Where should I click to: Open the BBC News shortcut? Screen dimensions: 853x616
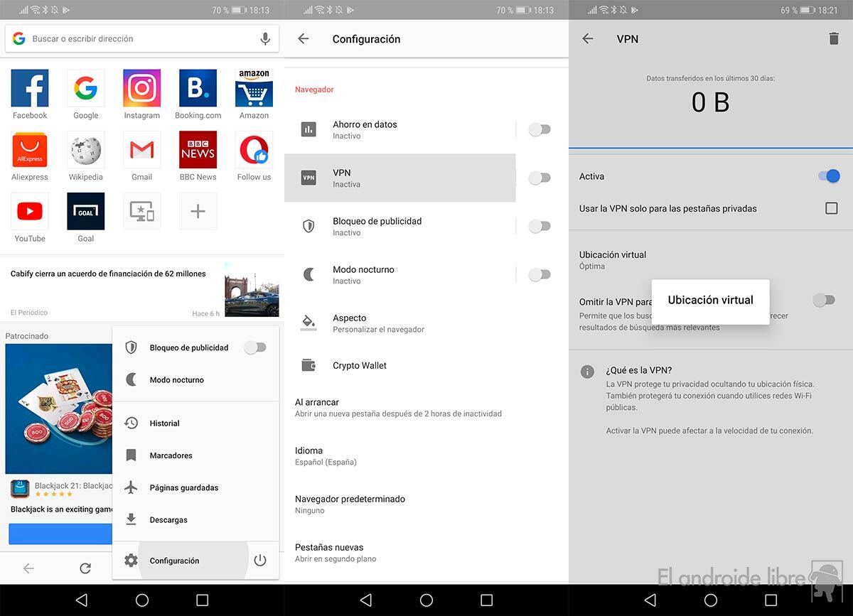[x=198, y=150]
